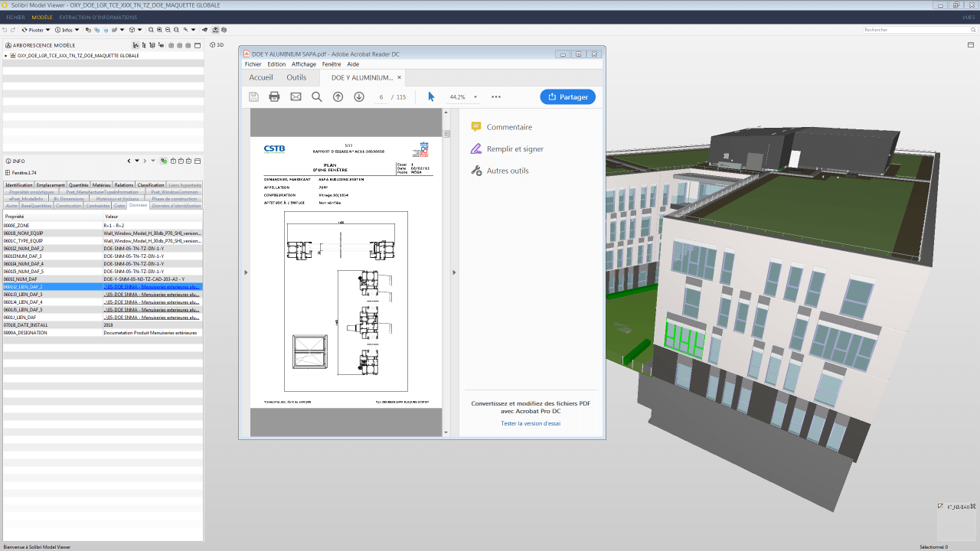Viewport: 980px width, 551px height.
Task: Go to previous PDF page with up arrow
Action: point(338,97)
